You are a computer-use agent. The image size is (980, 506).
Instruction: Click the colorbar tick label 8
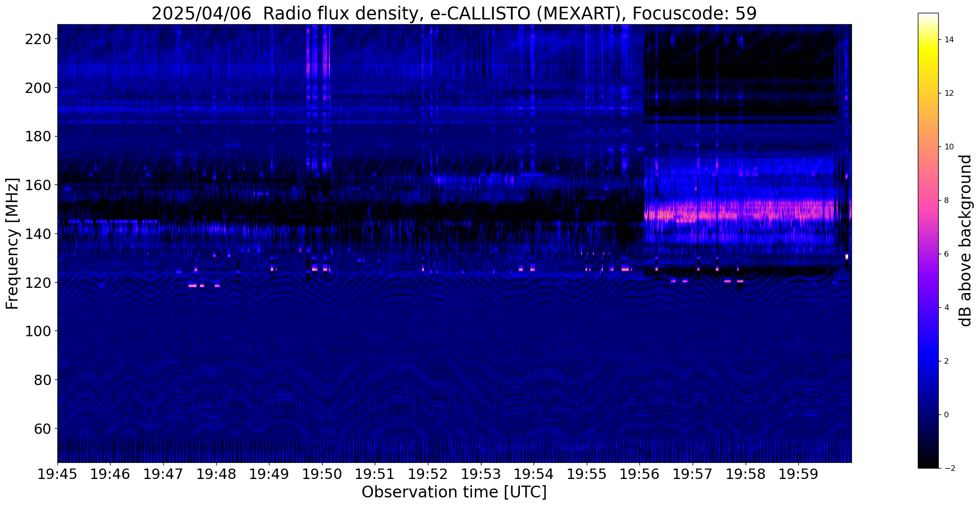pyautogui.click(x=947, y=201)
